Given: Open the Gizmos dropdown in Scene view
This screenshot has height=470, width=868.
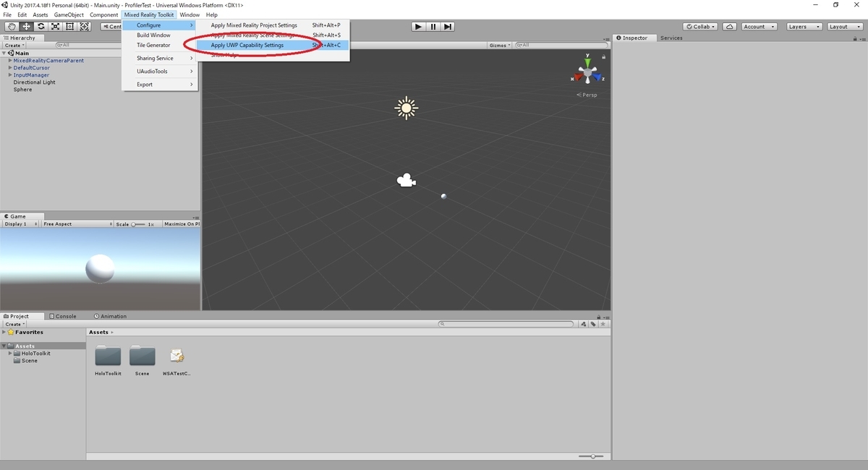Looking at the screenshot, I should (x=500, y=45).
